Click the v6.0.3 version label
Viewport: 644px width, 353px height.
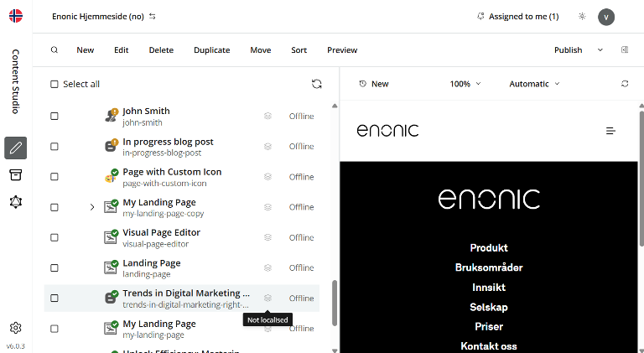pyautogui.click(x=16, y=346)
